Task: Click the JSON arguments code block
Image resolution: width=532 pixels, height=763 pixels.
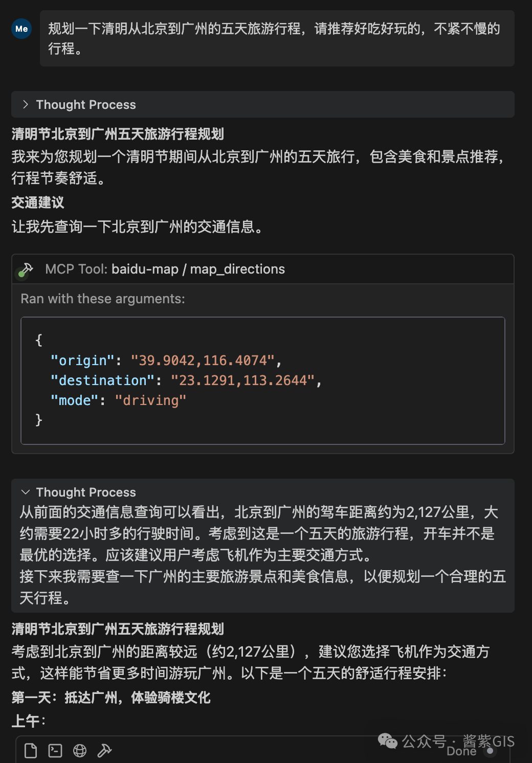Action: (x=262, y=380)
